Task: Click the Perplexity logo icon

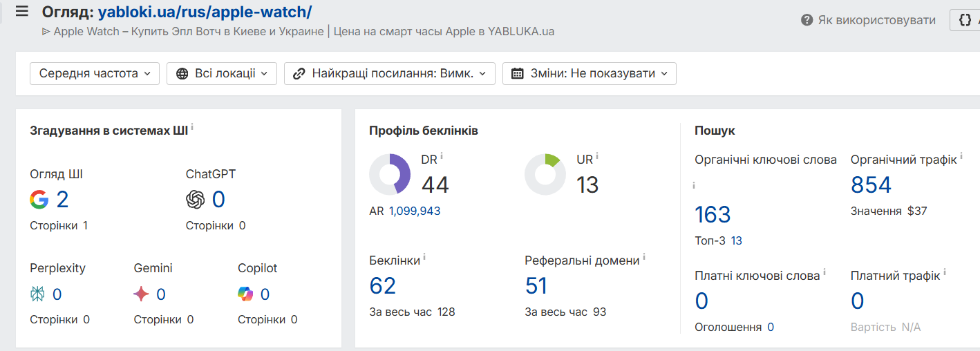Action: pyautogui.click(x=37, y=294)
